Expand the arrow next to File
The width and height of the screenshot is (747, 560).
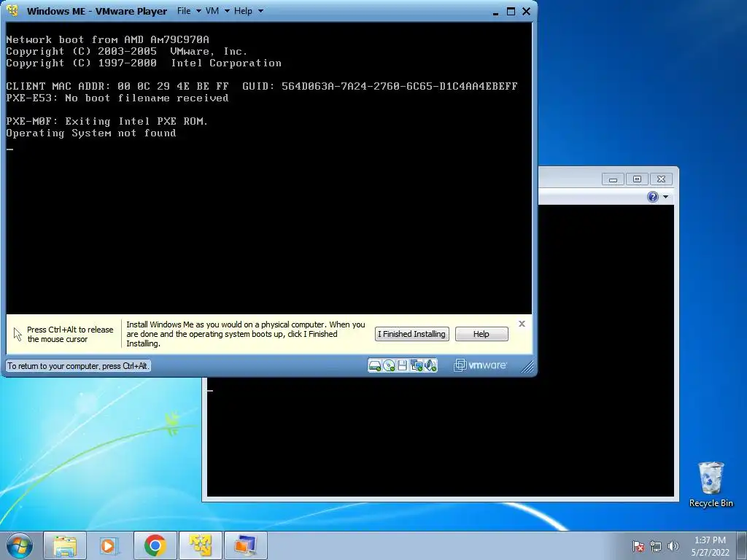[x=198, y=11]
